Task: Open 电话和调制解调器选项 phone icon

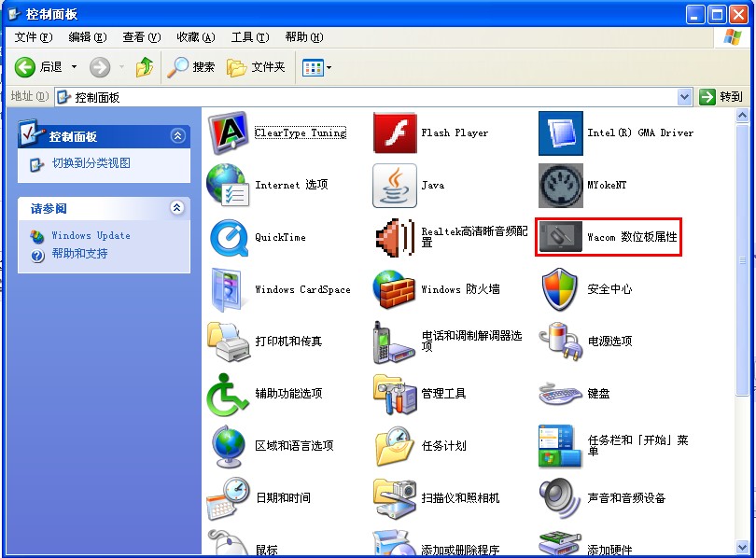Action: 394,342
